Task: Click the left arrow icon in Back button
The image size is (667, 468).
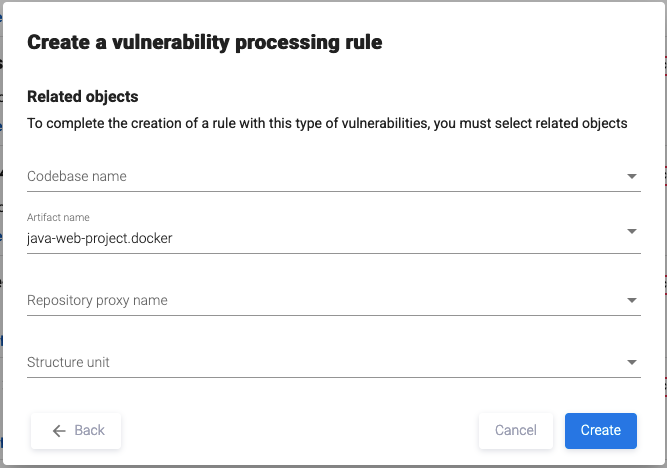Action: coord(59,430)
